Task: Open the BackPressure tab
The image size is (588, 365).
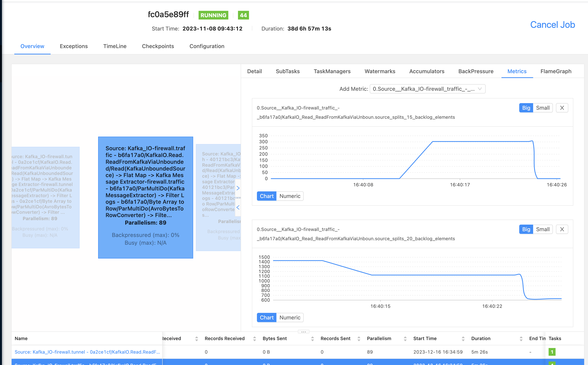Action: pos(476,71)
